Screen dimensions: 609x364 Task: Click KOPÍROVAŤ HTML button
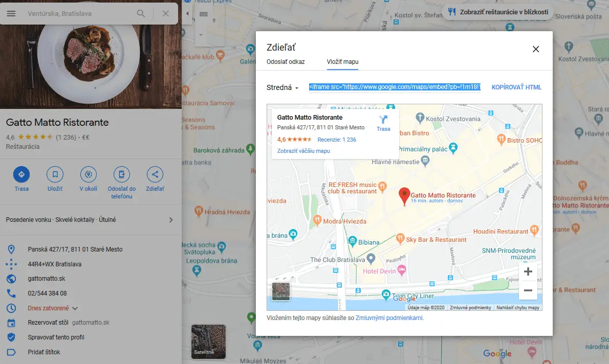coord(516,87)
